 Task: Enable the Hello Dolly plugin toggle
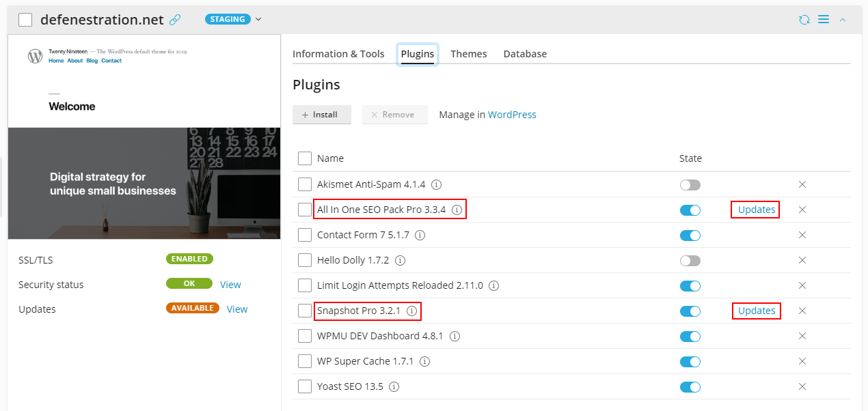click(690, 260)
